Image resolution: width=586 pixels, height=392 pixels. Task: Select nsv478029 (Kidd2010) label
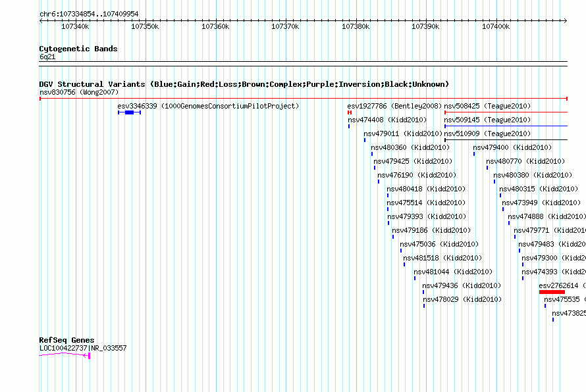[462, 299]
